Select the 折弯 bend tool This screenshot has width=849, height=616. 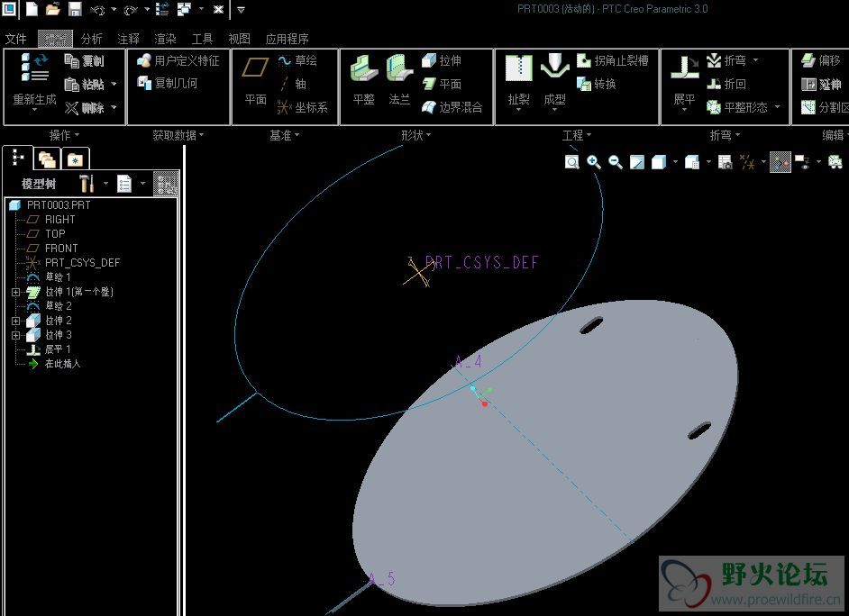726,60
